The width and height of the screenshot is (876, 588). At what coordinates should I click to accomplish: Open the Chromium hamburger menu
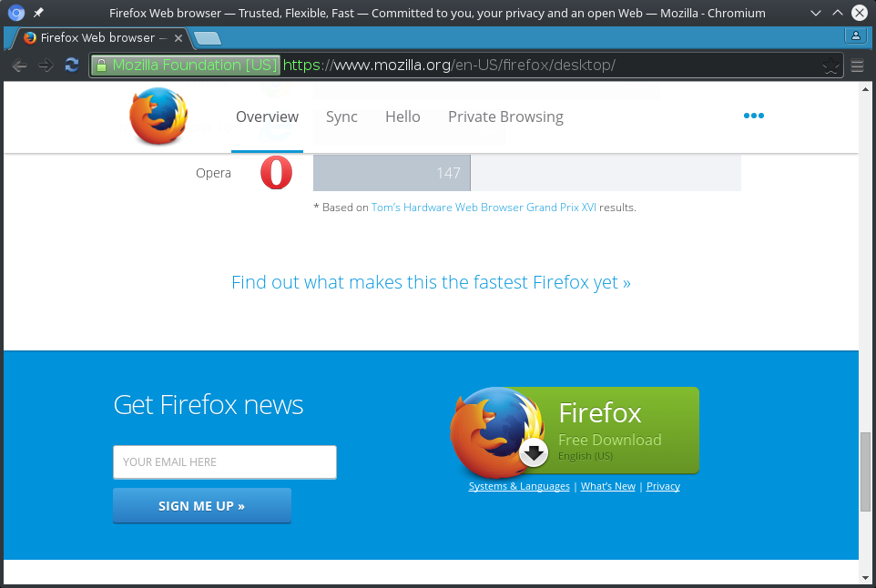click(858, 66)
